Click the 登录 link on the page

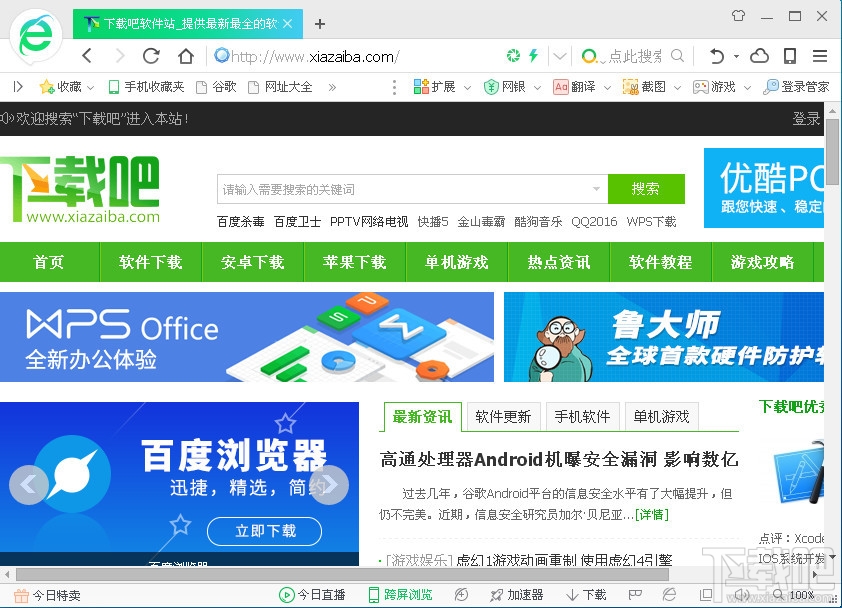(806, 118)
